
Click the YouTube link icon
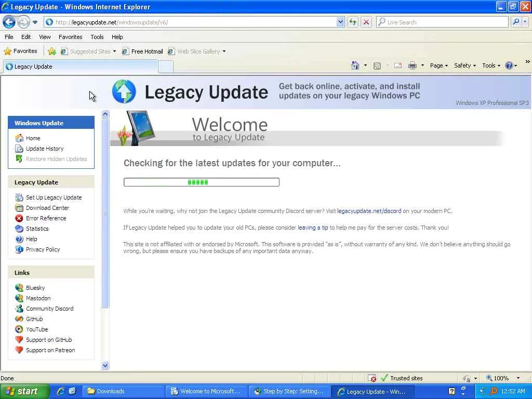(x=19, y=329)
